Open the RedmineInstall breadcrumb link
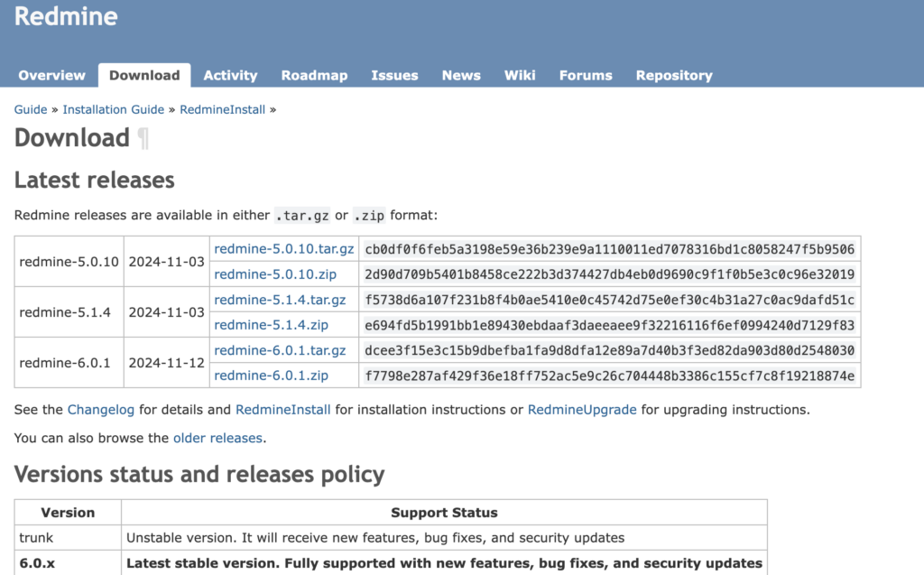The width and height of the screenshot is (924, 575). pos(222,109)
